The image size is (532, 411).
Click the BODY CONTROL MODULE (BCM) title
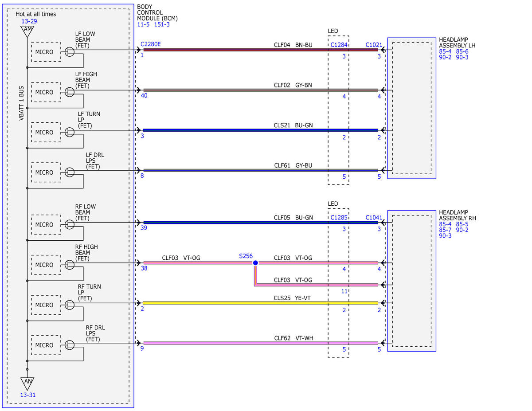tap(157, 12)
